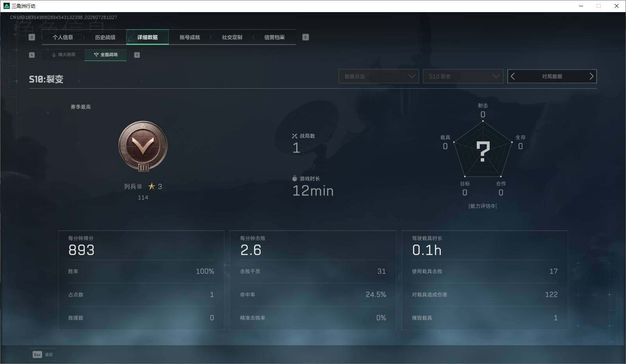The height and width of the screenshot is (364, 626).
Task: Click the E key icon right of tabs
Action: coord(306,37)
